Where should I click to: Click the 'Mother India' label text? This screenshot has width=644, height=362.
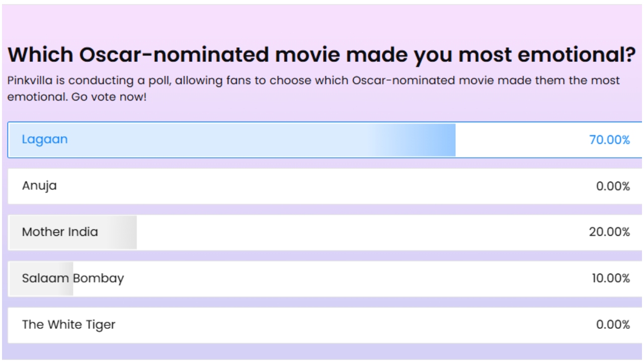pos(60,232)
